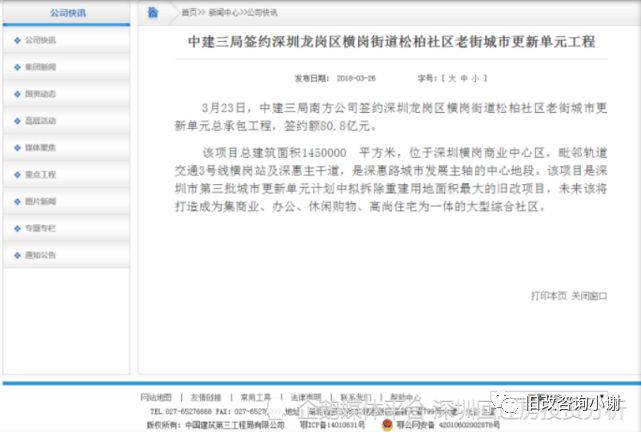Image resolution: width=641 pixels, height=432 pixels.
Task: Click 新闻中心 in the breadcrumb
Action: point(223,13)
